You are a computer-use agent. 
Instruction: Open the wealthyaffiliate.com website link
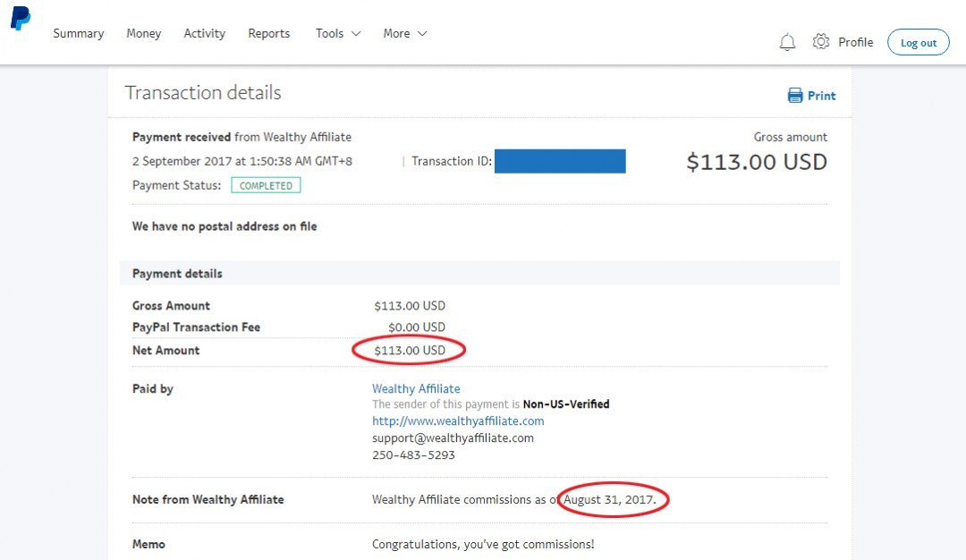pyautogui.click(x=458, y=420)
